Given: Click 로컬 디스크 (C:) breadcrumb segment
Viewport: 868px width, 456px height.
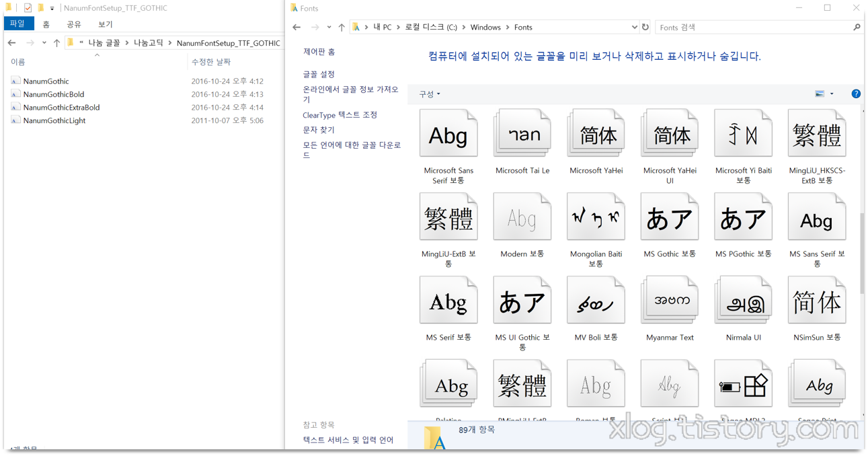Looking at the screenshot, I should click(431, 28).
